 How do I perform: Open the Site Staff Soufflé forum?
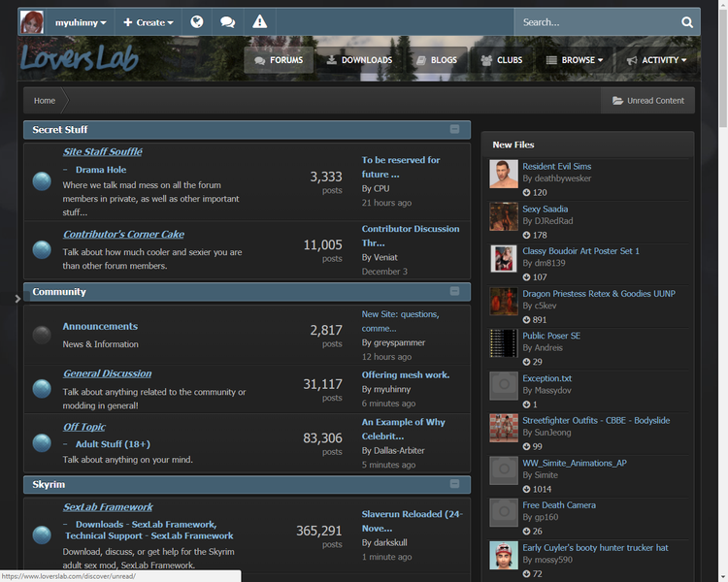(x=103, y=151)
